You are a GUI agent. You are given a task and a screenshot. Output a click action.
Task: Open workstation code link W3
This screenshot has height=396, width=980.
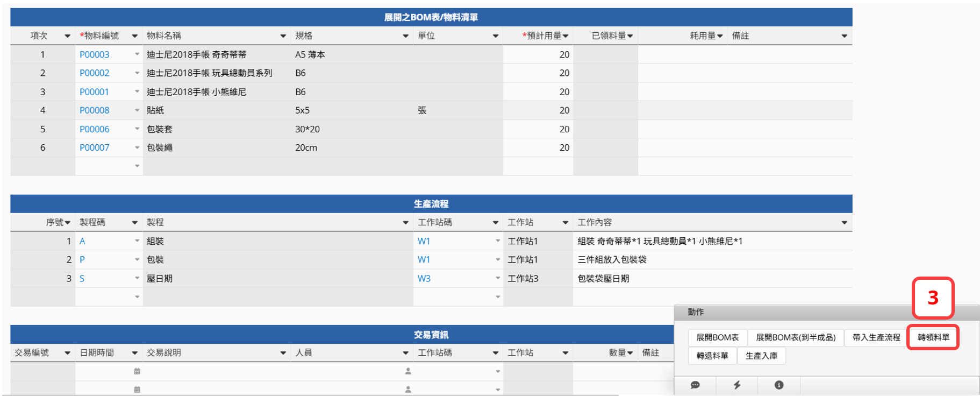424,279
